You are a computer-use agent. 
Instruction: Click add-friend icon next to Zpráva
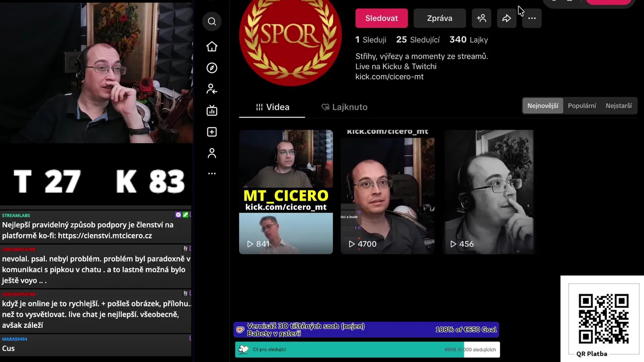(x=481, y=18)
